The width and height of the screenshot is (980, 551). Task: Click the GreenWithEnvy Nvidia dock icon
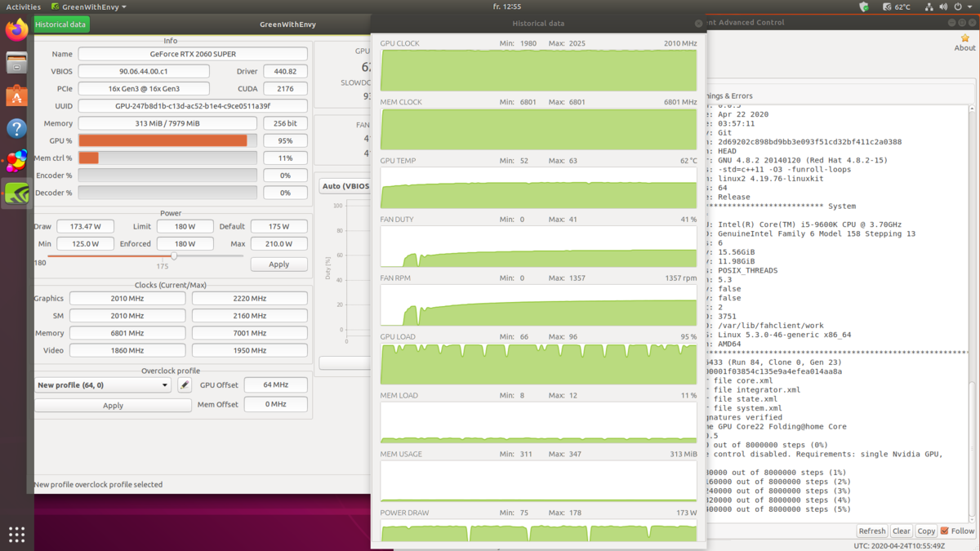(16, 193)
